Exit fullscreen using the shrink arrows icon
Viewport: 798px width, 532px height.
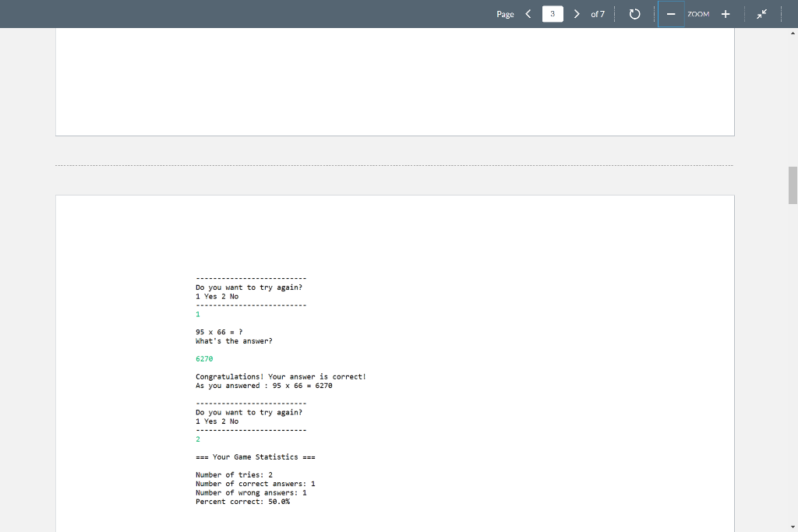pos(762,13)
